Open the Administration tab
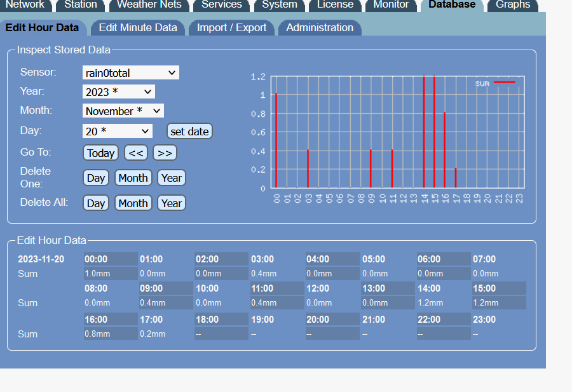Screen dimensions: 572x392 320,27
